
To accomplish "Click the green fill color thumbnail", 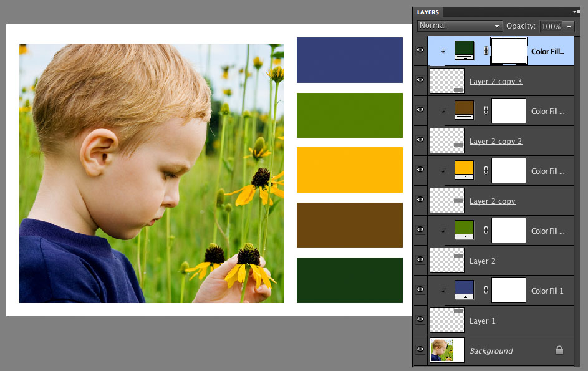I will click(465, 230).
